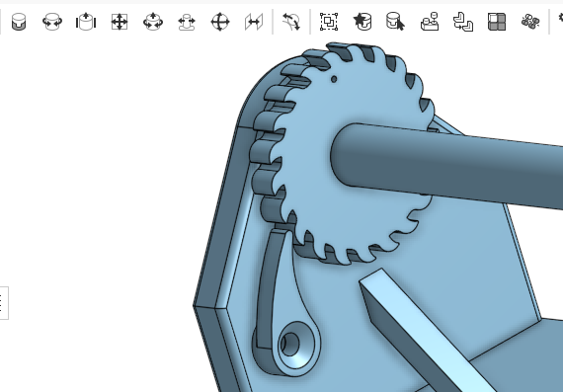
Task: Choose the Ball mate tool
Action: (220, 22)
